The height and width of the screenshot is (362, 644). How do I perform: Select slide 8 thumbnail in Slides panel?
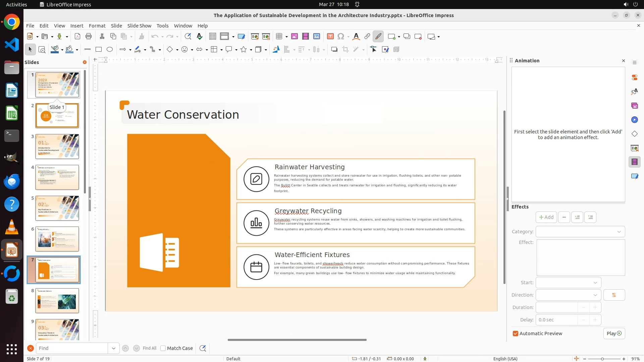tap(57, 300)
